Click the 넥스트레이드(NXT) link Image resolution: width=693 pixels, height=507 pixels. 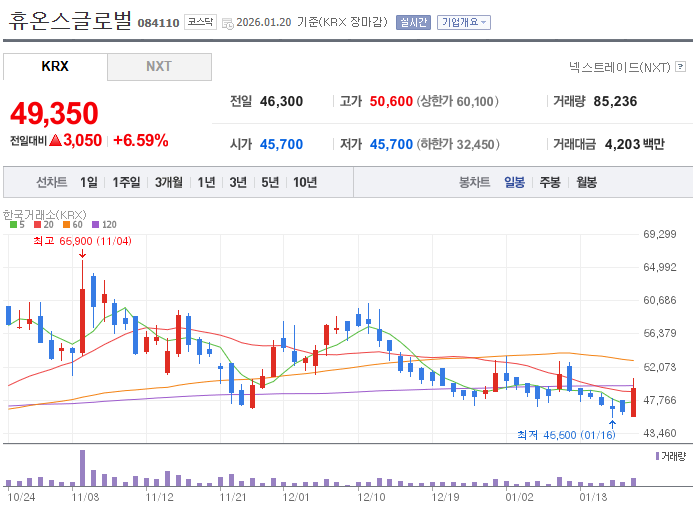(x=620, y=67)
